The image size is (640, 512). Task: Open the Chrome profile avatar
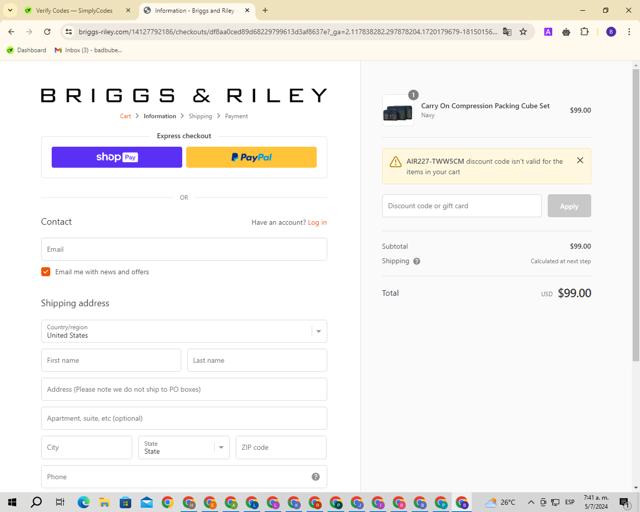click(x=611, y=32)
